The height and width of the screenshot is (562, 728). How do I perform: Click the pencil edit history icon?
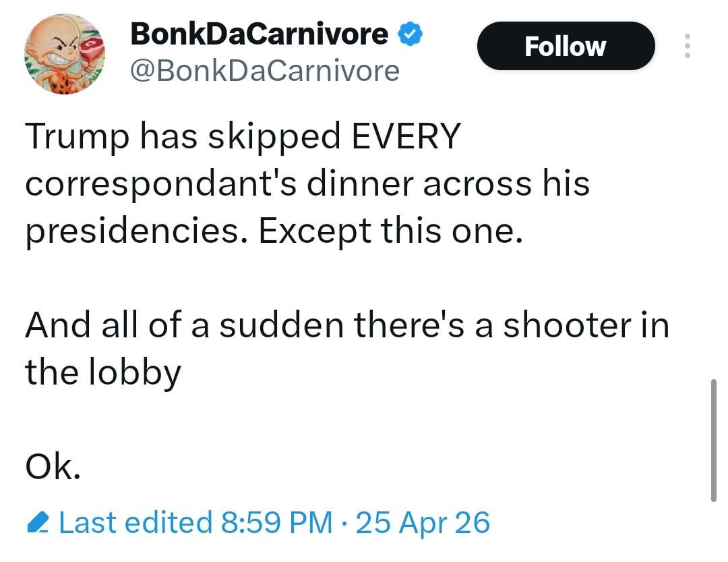39,523
